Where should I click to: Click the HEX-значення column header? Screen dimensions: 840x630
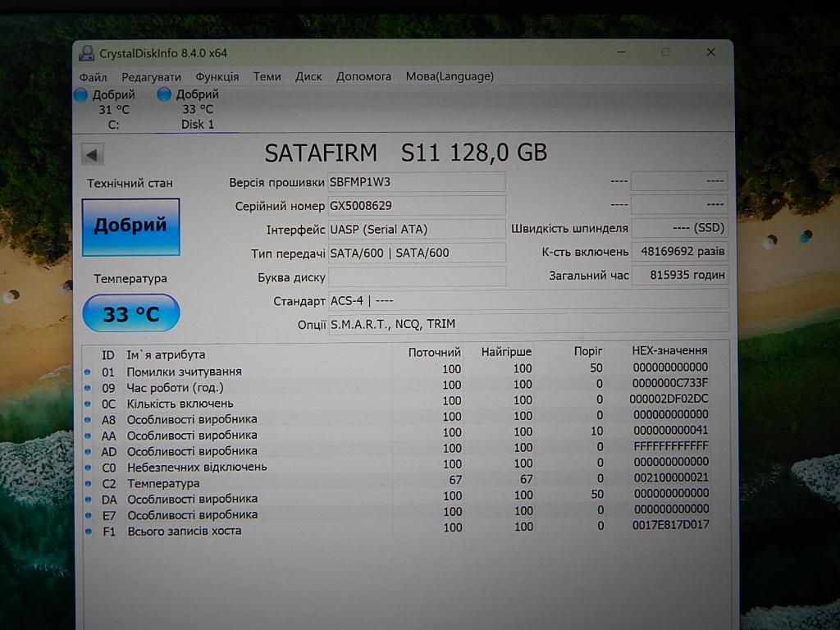click(x=669, y=351)
